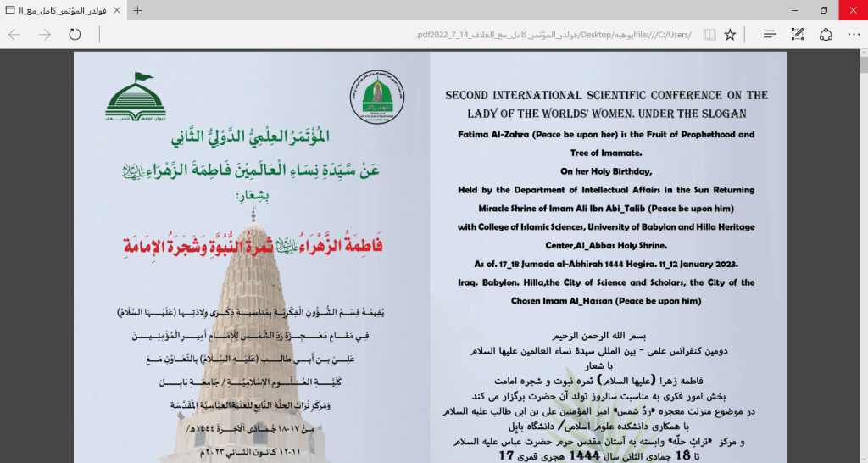Open the More actions ellipsis menu

853,35
